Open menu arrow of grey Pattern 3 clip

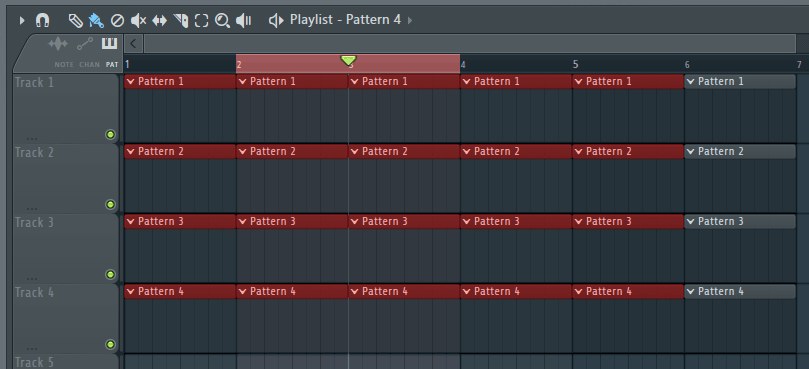pos(691,221)
